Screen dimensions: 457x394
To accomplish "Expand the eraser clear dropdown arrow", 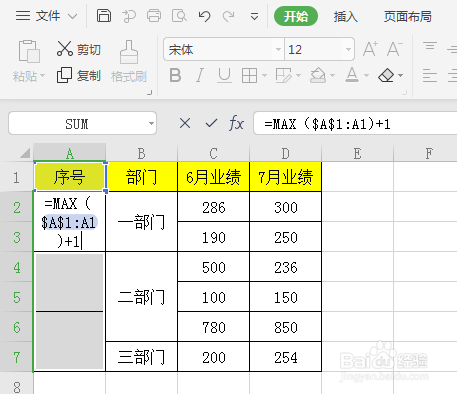I will [401, 75].
